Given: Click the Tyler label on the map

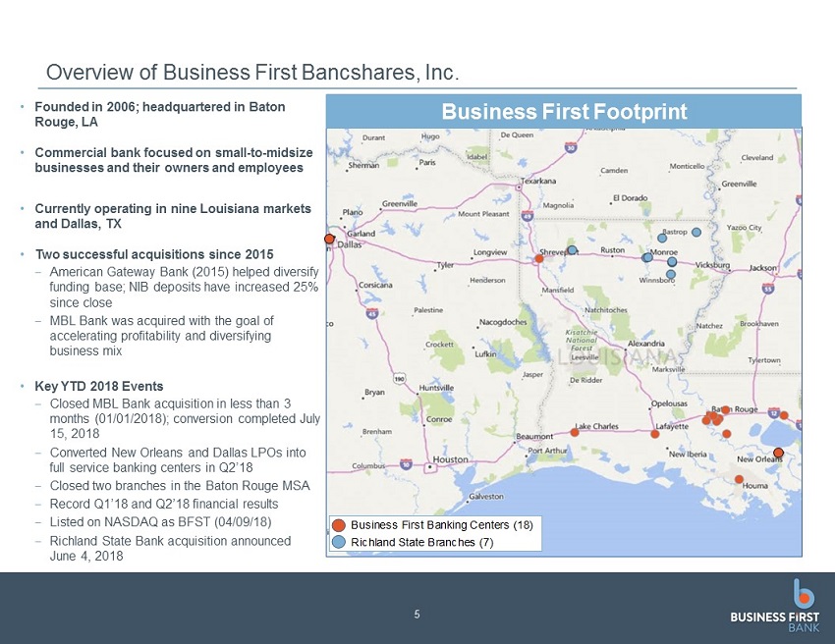Looking at the screenshot, I should pyautogui.click(x=445, y=265).
